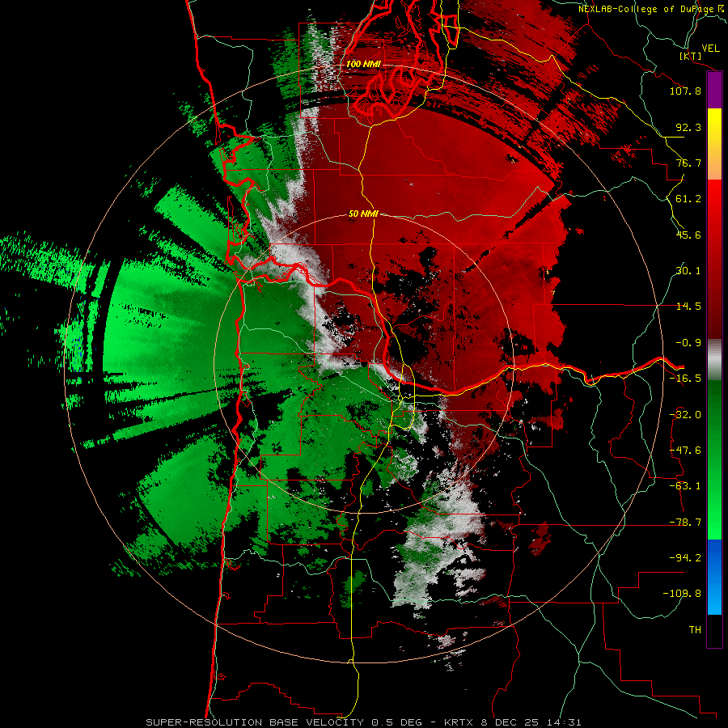The image size is (728, 728).
Task: Click the 30.1 value on velocity scale
Action: click(688, 271)
